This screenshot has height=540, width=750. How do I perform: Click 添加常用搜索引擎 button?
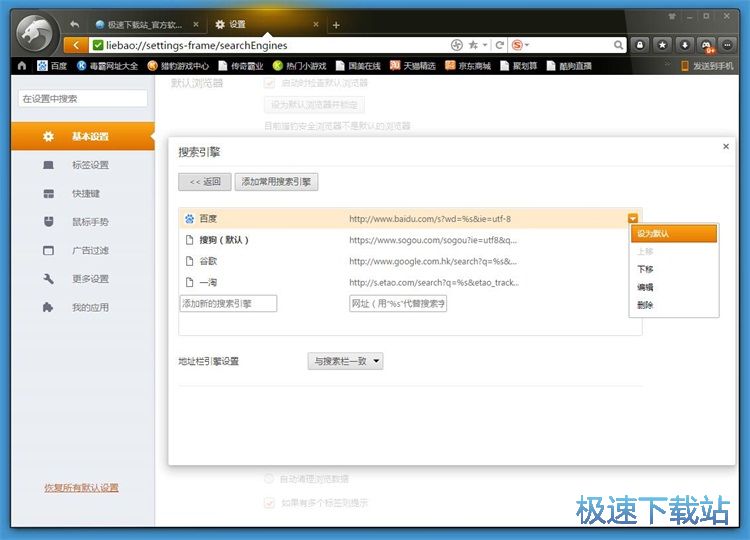tap(276, 182)
